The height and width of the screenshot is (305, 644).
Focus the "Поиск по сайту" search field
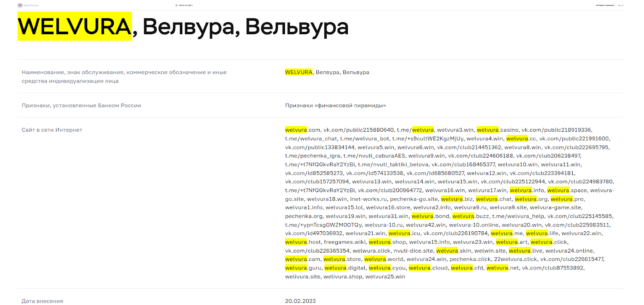click(x=186, y=5)
